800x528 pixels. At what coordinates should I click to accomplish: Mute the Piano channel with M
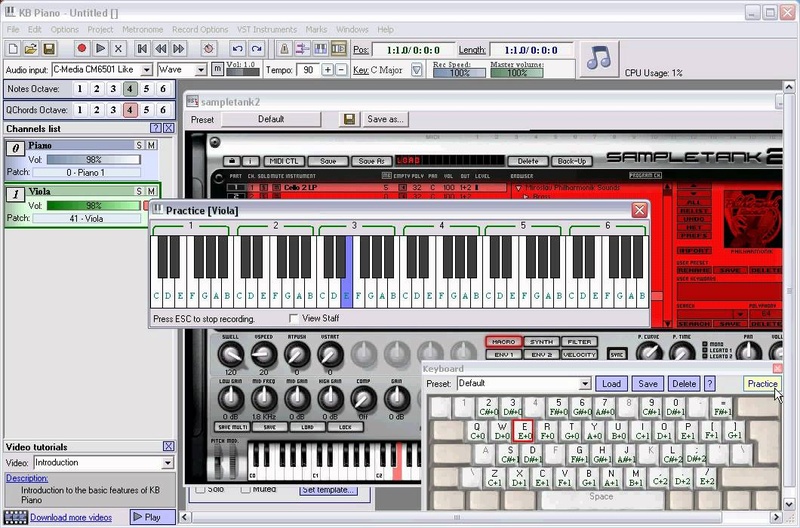[x=152, y=145]
